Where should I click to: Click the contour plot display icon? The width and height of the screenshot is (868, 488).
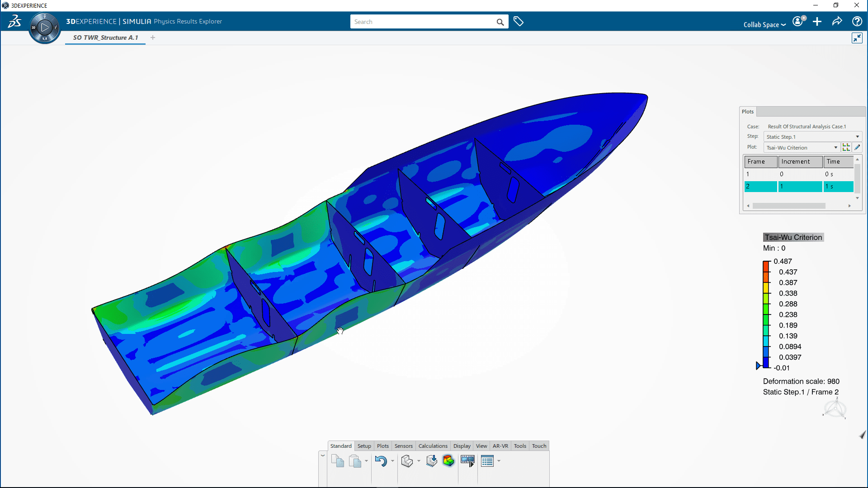click(448, 461)
